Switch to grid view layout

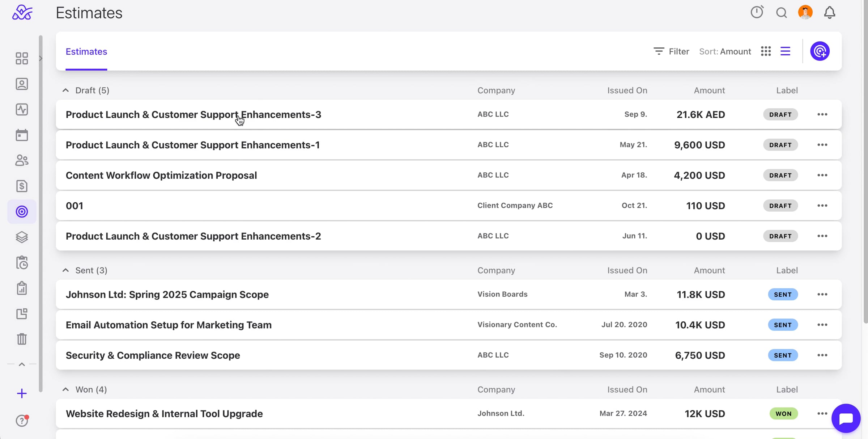click(x=766, y=51)
